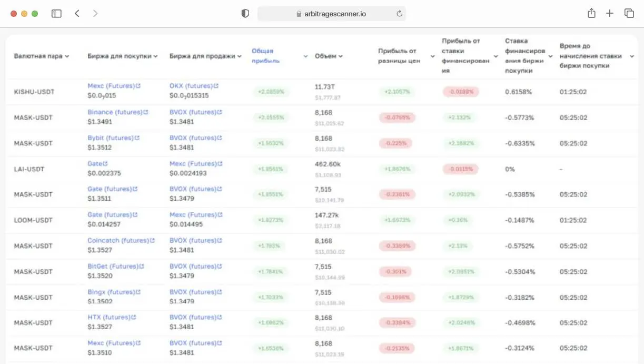Viewport: 644px width, 364px height.
Task: Open the Binance (futures) buy exchange link
Action: pyautogui.click(x=115, y=112)
